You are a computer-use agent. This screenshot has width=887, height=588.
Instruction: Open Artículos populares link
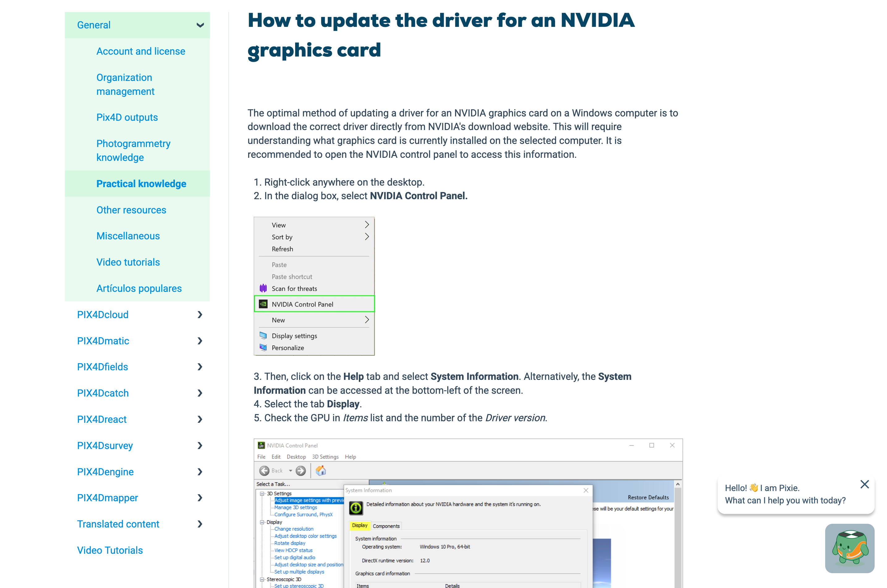coord(139,288)
